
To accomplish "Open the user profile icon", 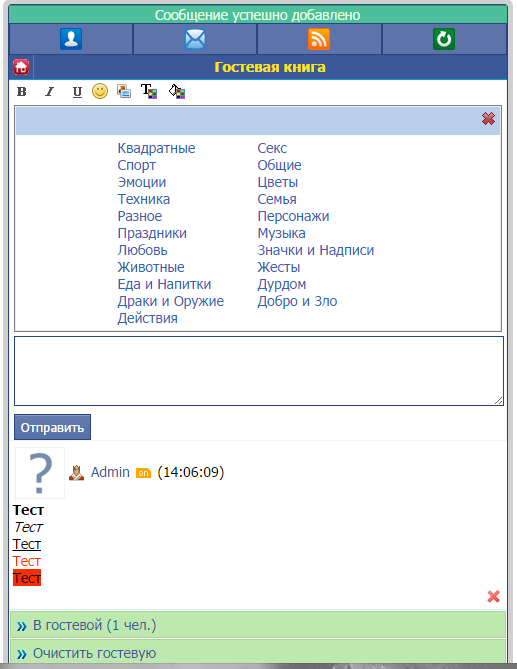I will [71, 39].
